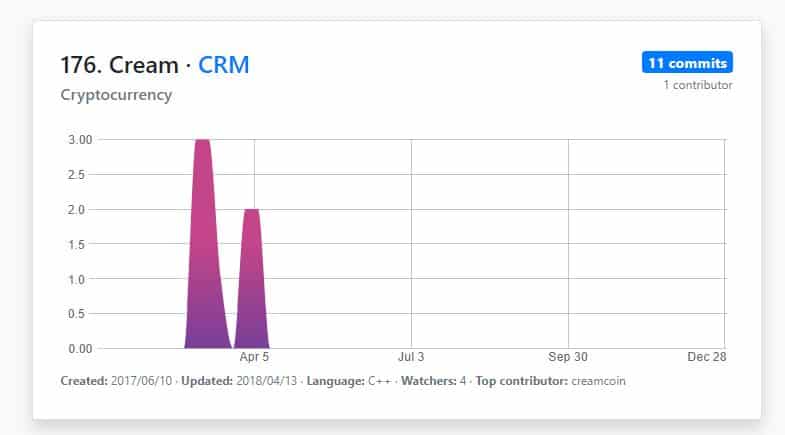Click the 'Apr 5' axis label
Image resolution: width=785 pixels, height=435 pixels.
click(254, 357)
